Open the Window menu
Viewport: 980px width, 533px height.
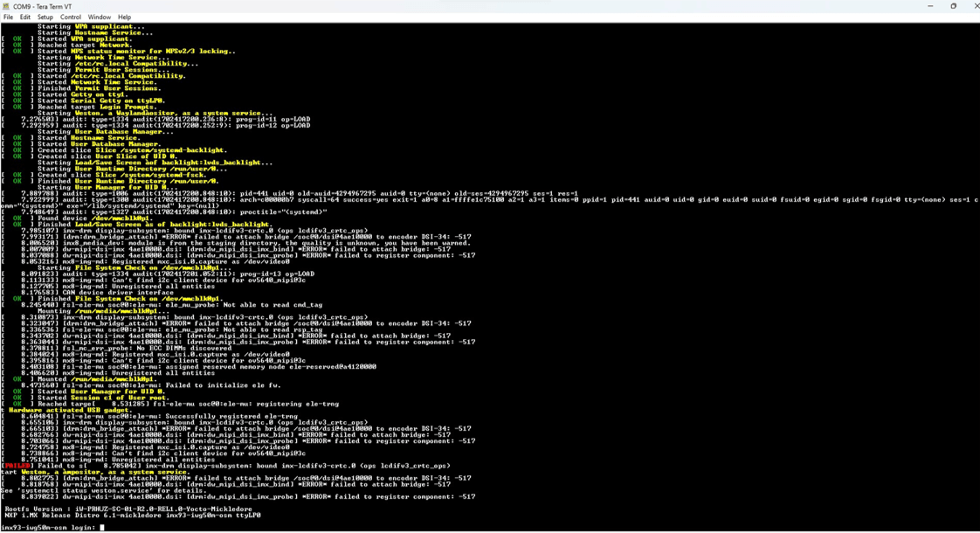click(99, 17)
